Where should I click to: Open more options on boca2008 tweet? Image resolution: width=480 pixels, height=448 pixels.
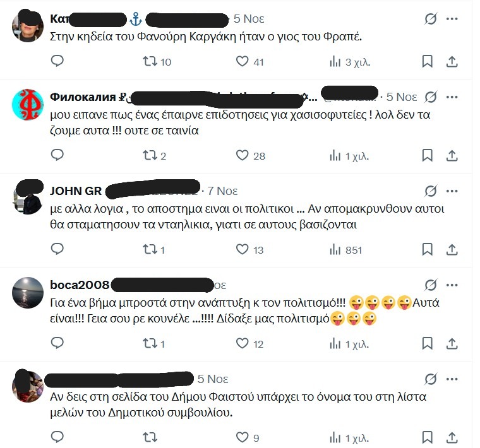pyautogui.click(x=452, y=285)
